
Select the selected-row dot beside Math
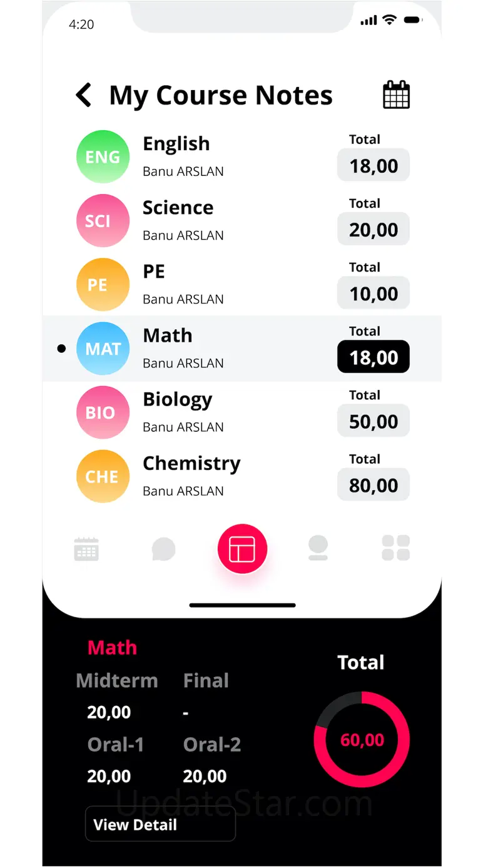click(x=61, y=349)
